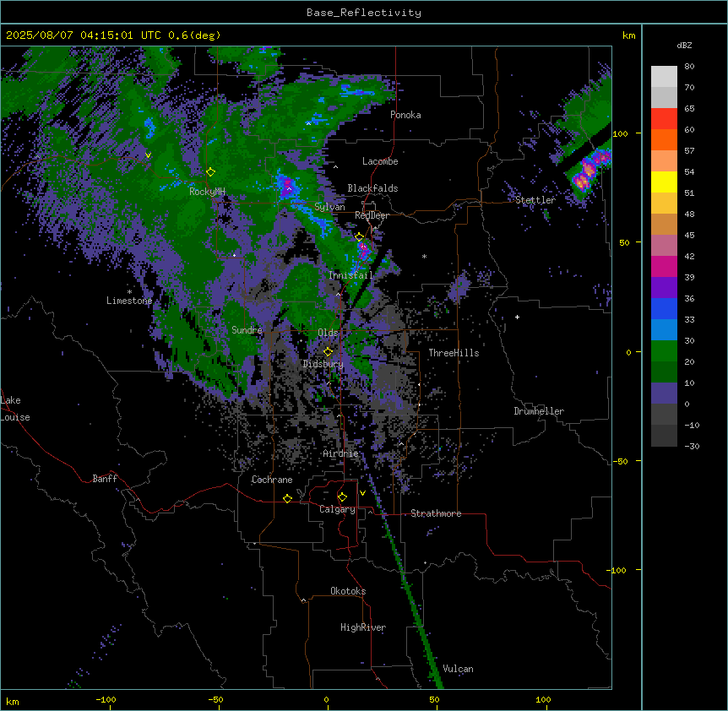Click the Stettler city label

[x=535, y=200]
